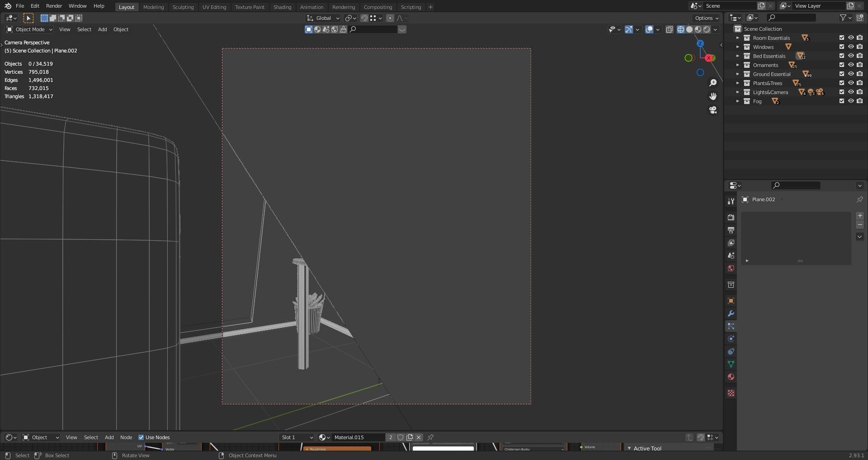Exclude Room Essentials collection from view layer
Image resolution: width=868 pixels, height=460 pixels.
842,38
